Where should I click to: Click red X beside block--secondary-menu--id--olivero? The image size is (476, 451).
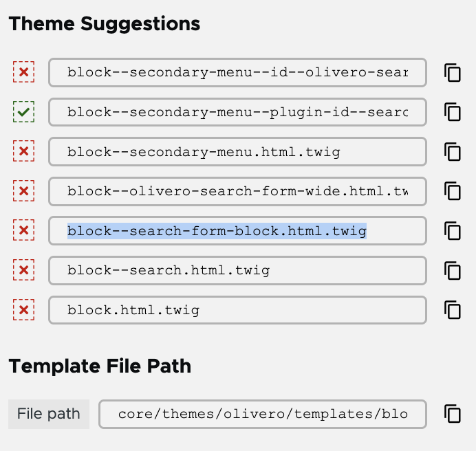(23, 72)
